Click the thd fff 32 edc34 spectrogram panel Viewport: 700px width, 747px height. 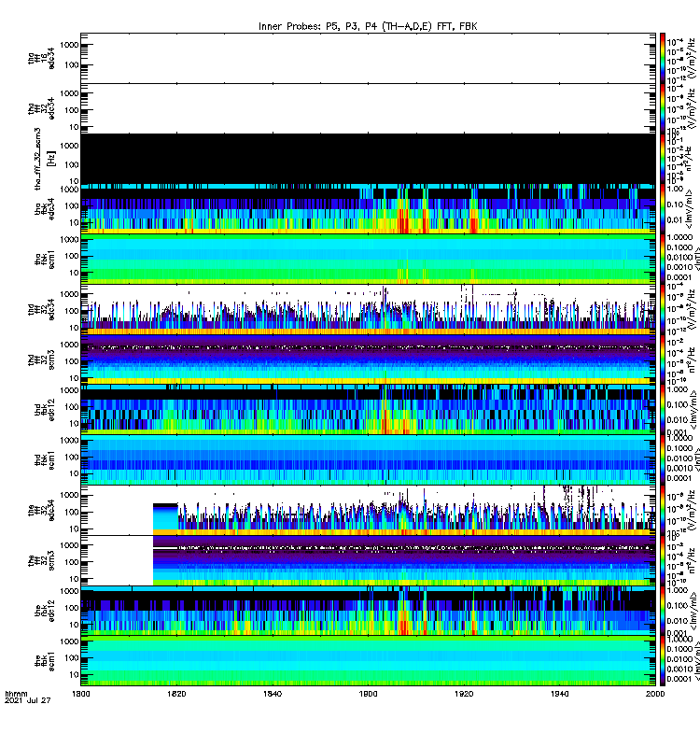(x=368, y=310)
